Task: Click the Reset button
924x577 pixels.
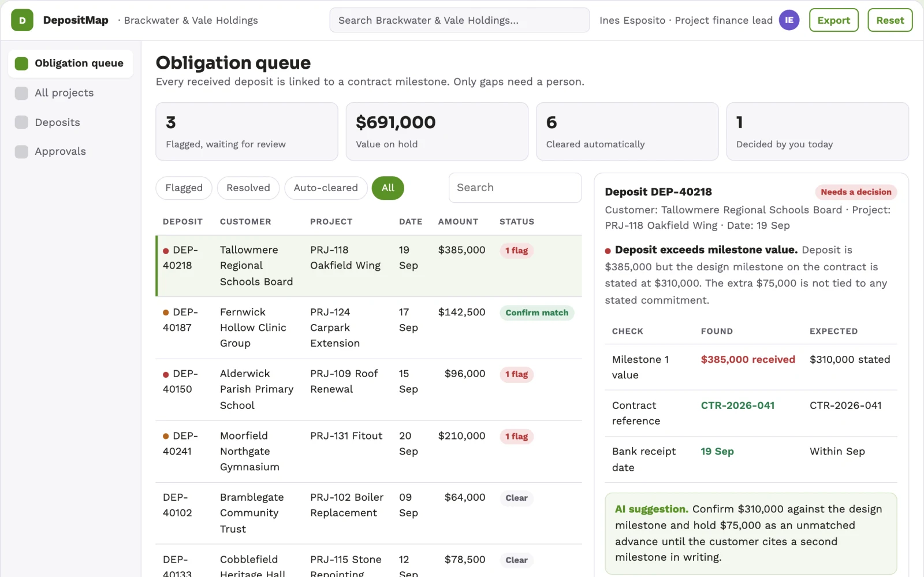Action: coord(890,20)
